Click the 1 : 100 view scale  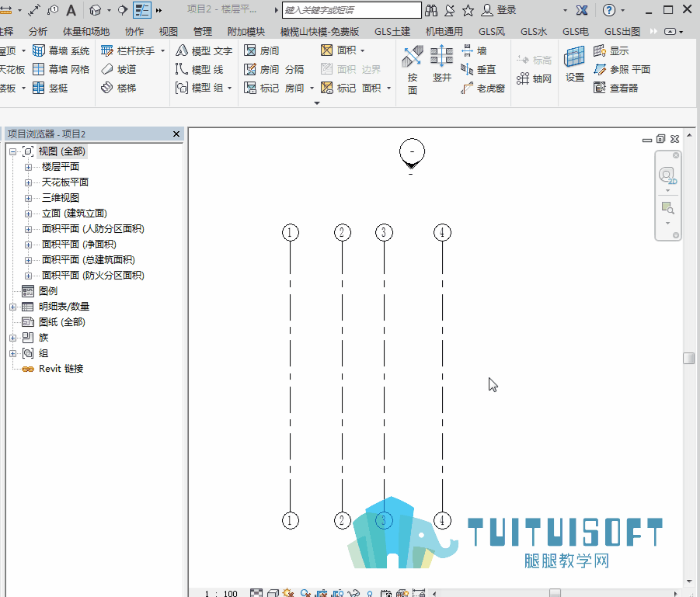[221, 593]
